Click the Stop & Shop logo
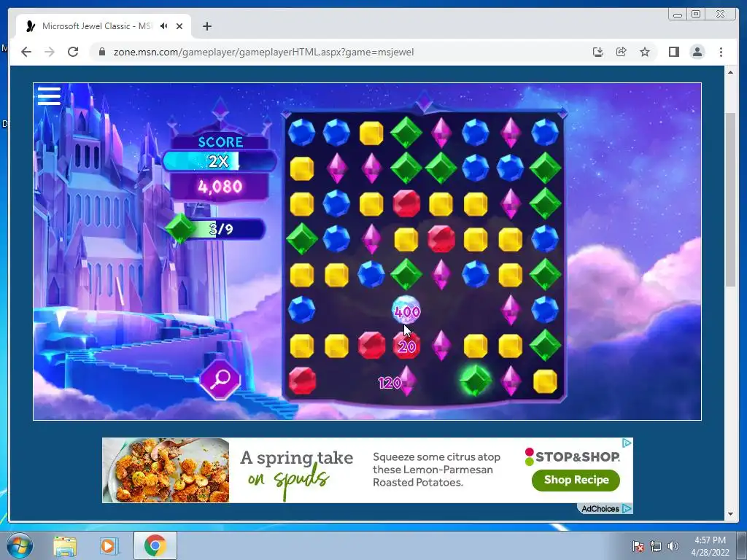The width and height of the screenshot is (747, 560). click(x=572, y=456)
